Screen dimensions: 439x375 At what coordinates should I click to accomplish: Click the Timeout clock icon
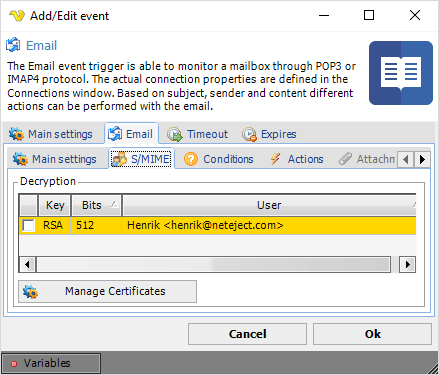point(175,134)
